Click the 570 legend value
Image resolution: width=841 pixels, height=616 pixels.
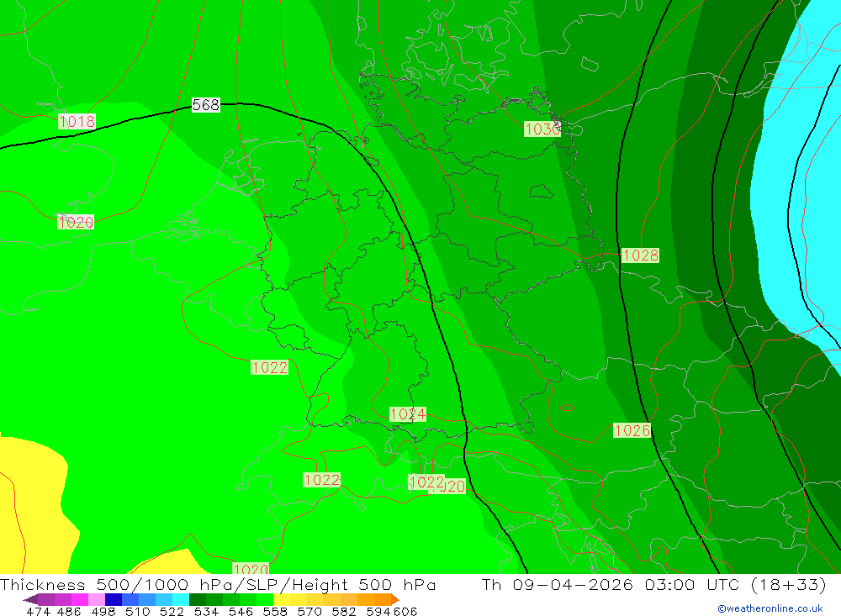click(x=309, y=611)
